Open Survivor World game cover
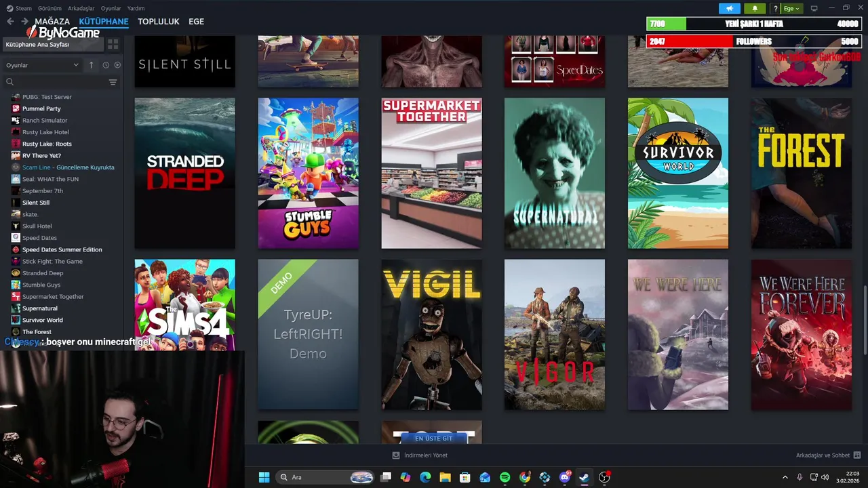868x488 pixels. (678, 174)
